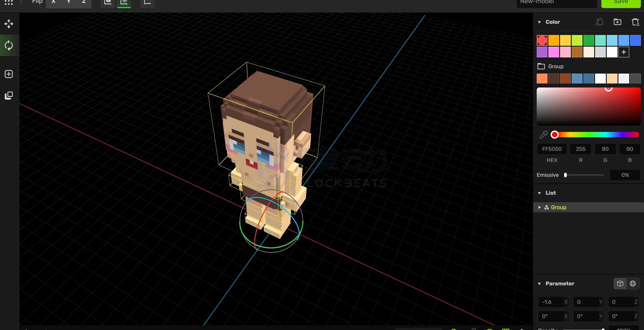Screen dimensions: 644x330
Task: Add a new swatch with plus button
Action: [x=624, y=52]
